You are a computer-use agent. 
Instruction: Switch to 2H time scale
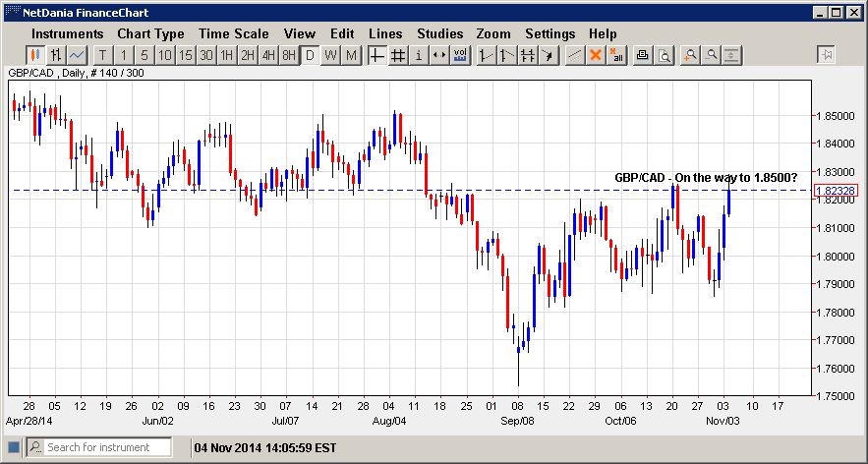[x=248, y=55]
